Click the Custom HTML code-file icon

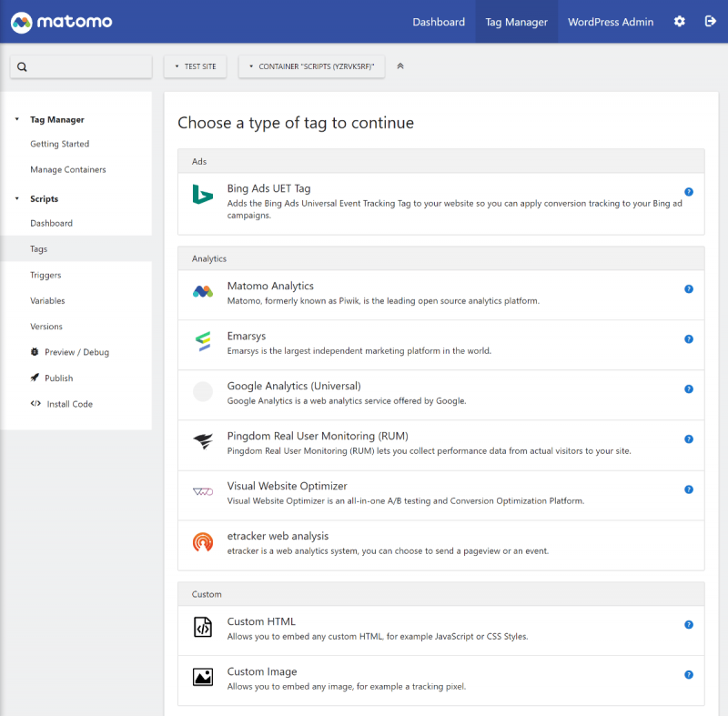(202, 628)
